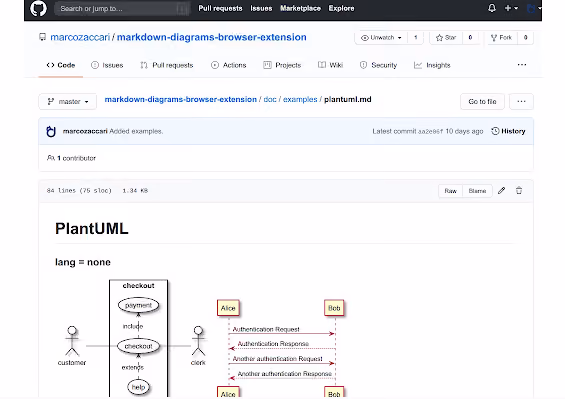Viewport: 565px width, 399px height.
Task: Open Issues in top navigation bar
Action: point(261,8)
